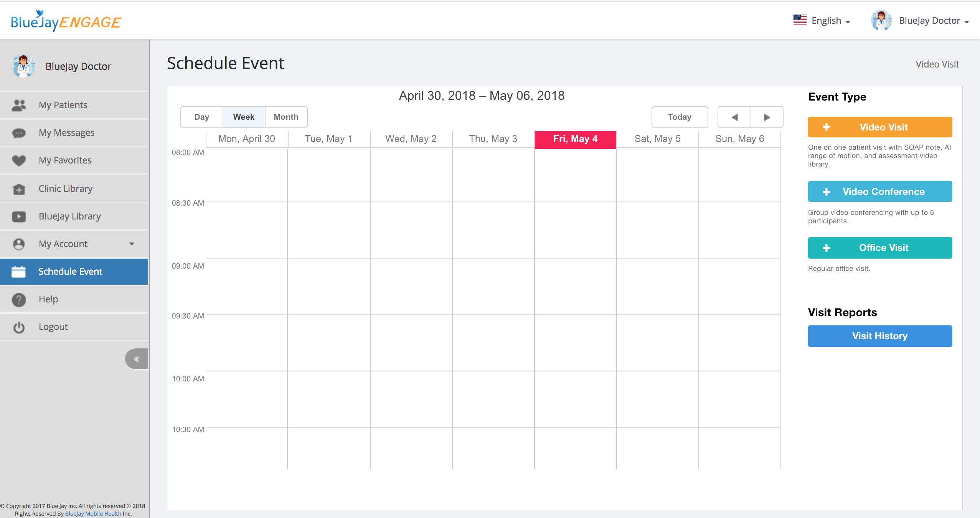Click the BlueJay Library video icon
Screen dimensions: 980x518
click(x=18, y=216)
